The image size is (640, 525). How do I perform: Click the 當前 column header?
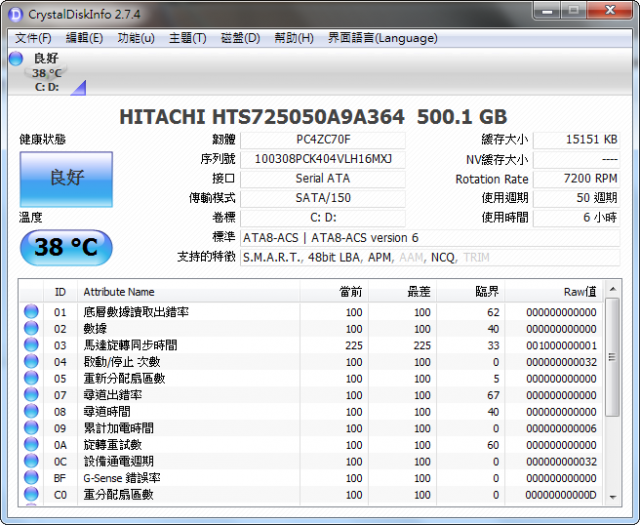click(334, 292)
